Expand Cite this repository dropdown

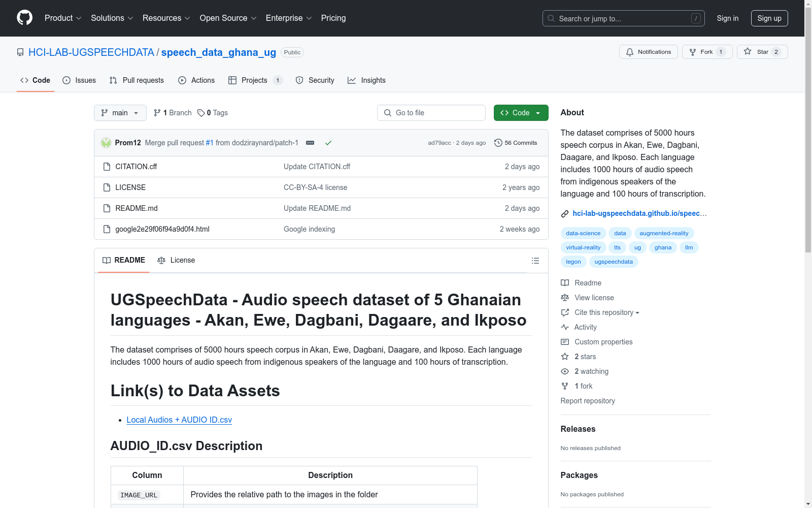coord(607,312)
